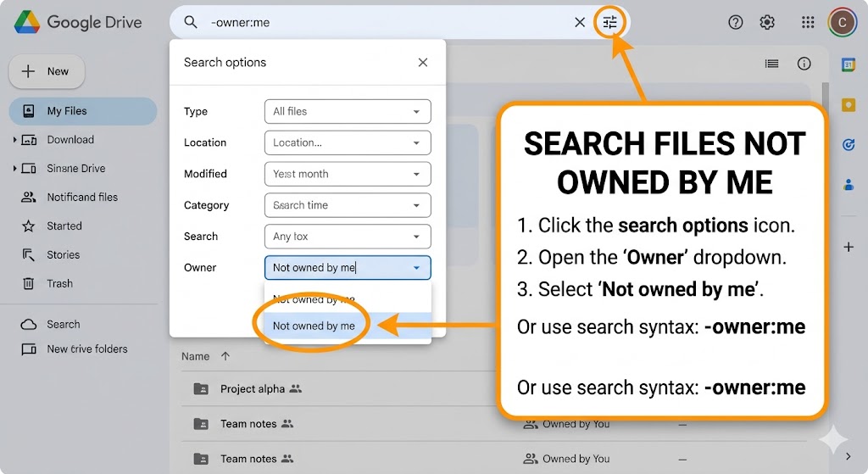This screenshot has width=868, height=474.
Task: Close the Search options panel
Action: (422, 63)
